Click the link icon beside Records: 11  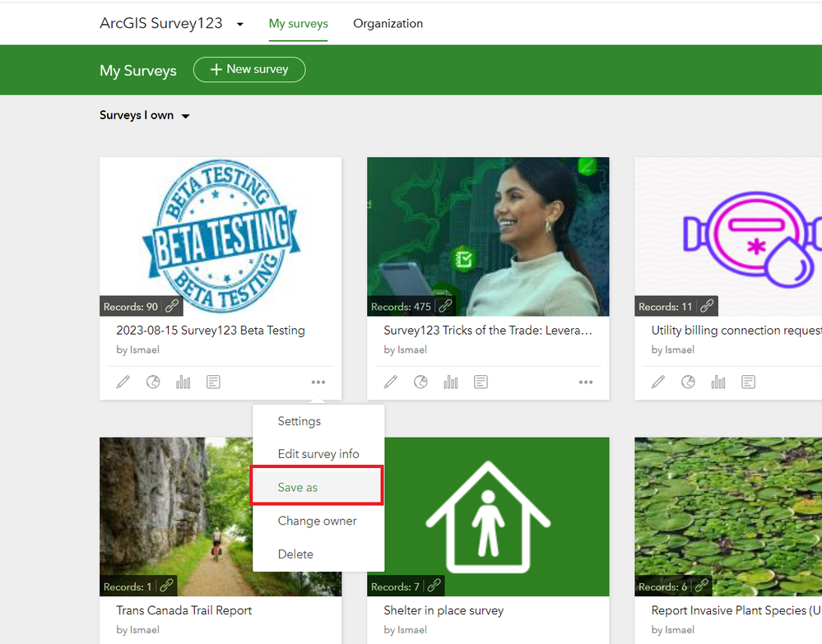(707, 306)
